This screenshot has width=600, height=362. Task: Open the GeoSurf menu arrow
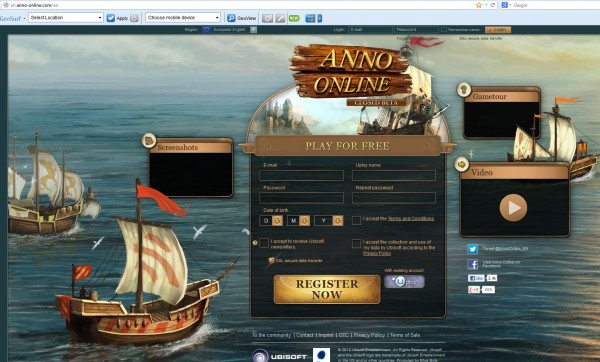coord(24,18)
